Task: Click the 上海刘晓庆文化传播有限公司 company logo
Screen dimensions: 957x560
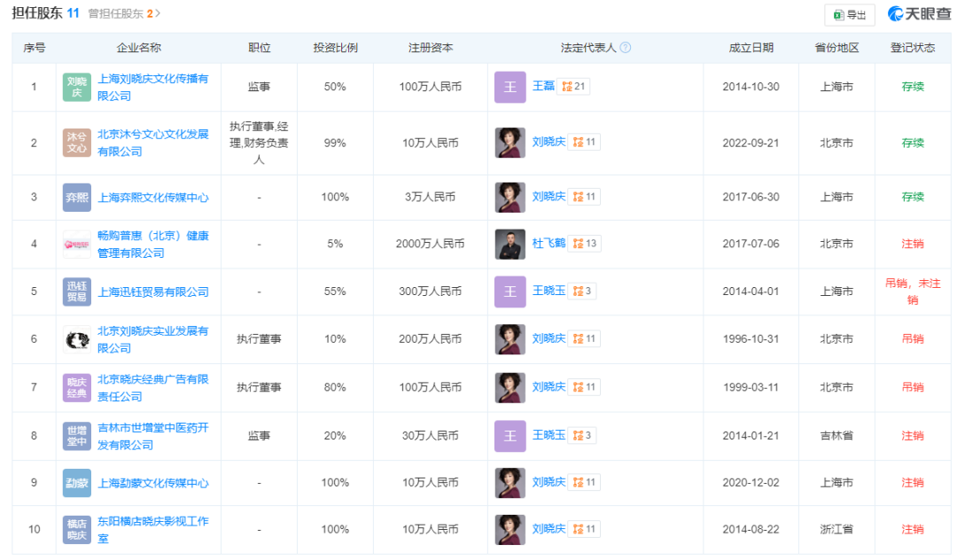Action: tap(77, 87)
